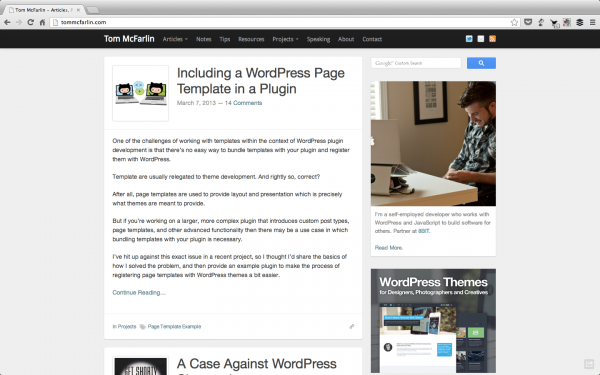Screen dimensions: 600x375
Task: Open the Page Template Example tag
Action: (x=174, y=327)
